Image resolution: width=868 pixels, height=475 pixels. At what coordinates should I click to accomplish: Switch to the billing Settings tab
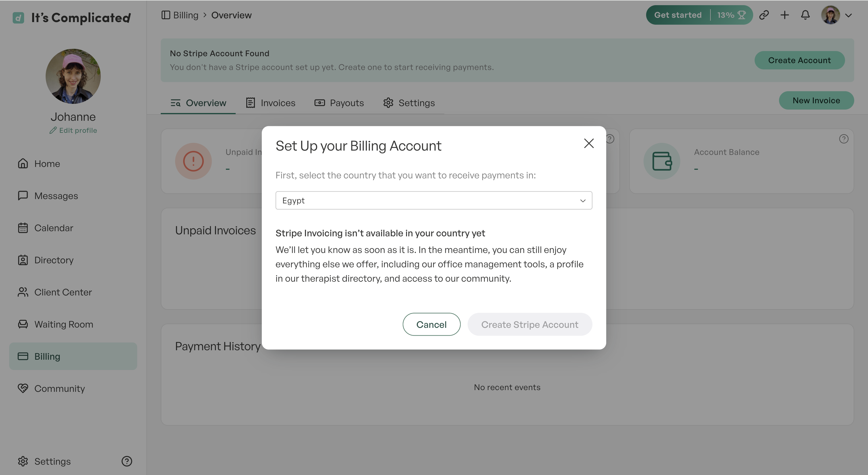pos(409,103)
